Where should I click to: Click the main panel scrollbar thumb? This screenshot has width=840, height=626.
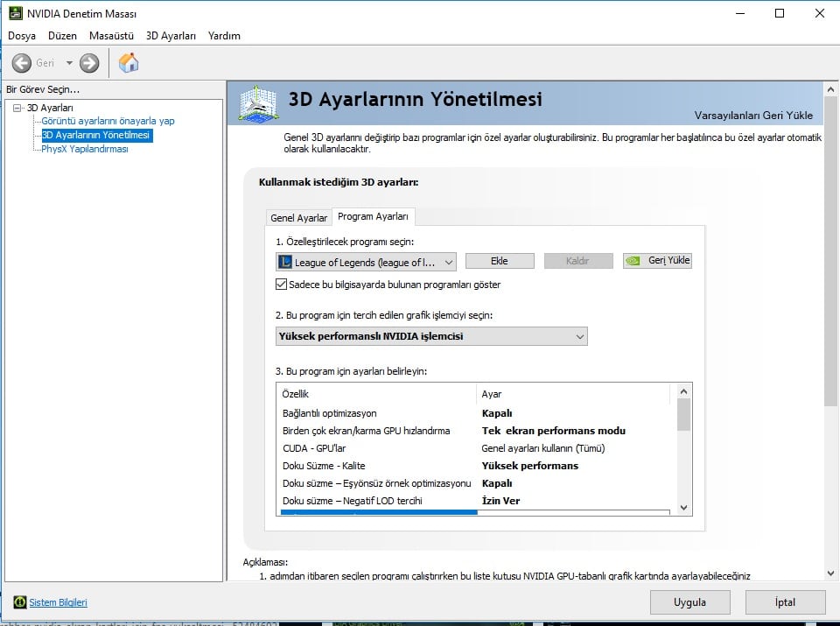click(831, 252)
